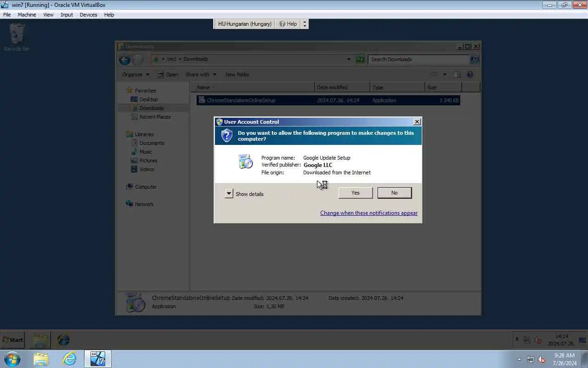Click the refresh button beside address bar
Image resolution: width=588 pixels, height=368 pixels.
point(360,59)
